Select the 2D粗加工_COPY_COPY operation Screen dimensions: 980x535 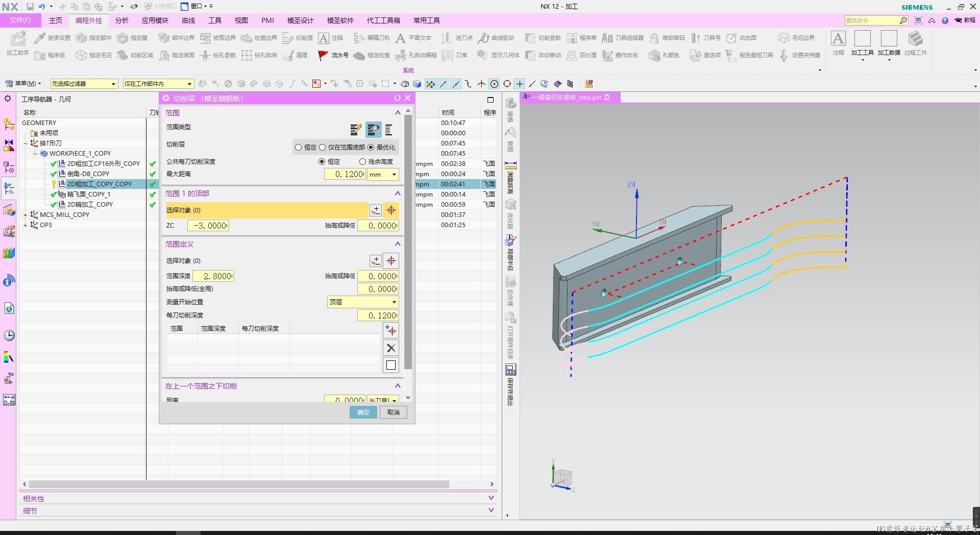[x=100, y=184]
